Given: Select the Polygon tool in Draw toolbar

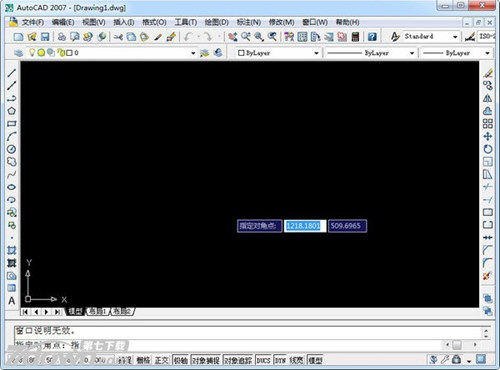Looking at the screenshot, I should coord(12,111).
